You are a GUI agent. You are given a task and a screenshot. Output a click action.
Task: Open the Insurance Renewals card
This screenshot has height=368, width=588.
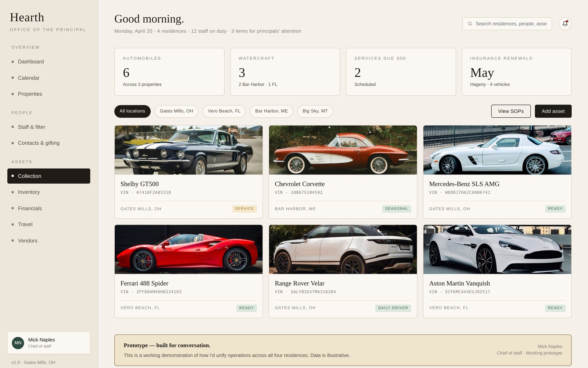(517, 72)
